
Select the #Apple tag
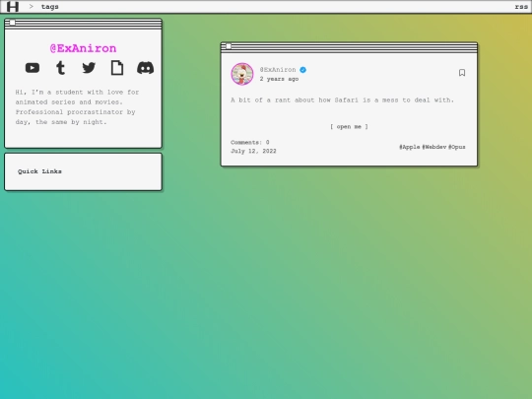pos(410,147)
